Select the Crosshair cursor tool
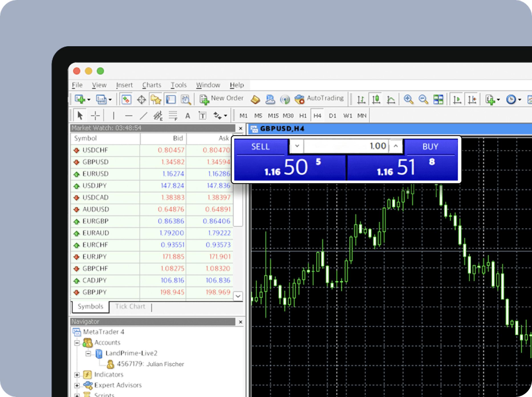The image size is (532, 397). pyautogui.click(x=95, y=116)
